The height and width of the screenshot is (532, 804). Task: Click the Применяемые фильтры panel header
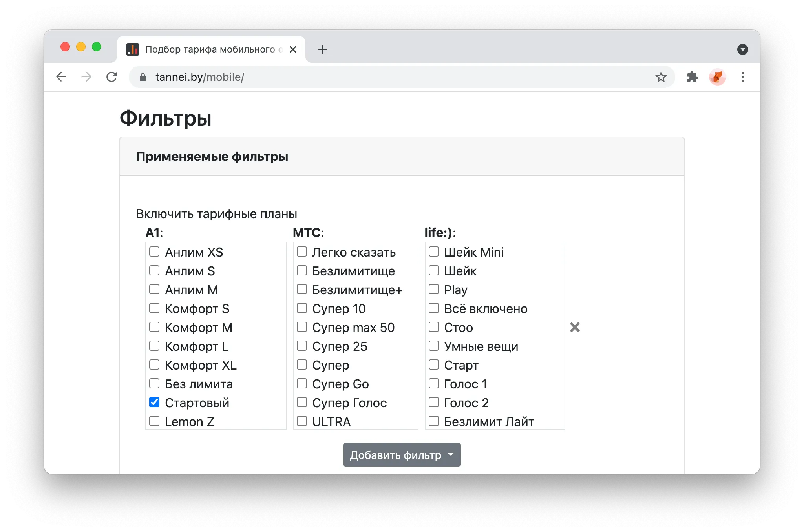click(402, 157)
